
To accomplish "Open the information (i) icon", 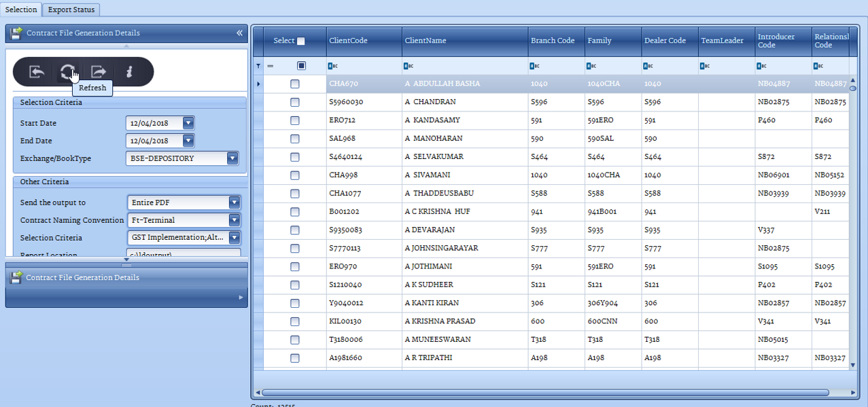I will tap(129, 71).
